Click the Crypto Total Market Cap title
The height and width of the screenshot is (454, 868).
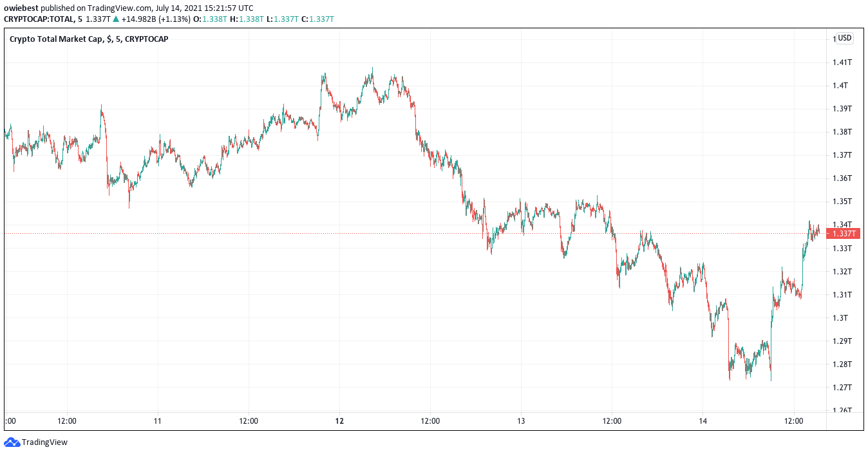[x=56, y=39]
